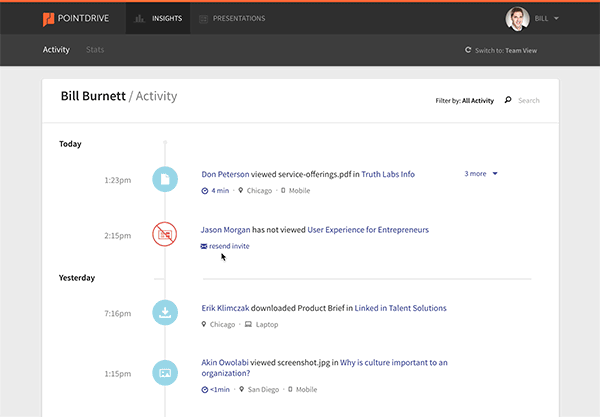600x417 pixels.
Task: Click the image icon at 1:15pm
Action: [165, 373]
